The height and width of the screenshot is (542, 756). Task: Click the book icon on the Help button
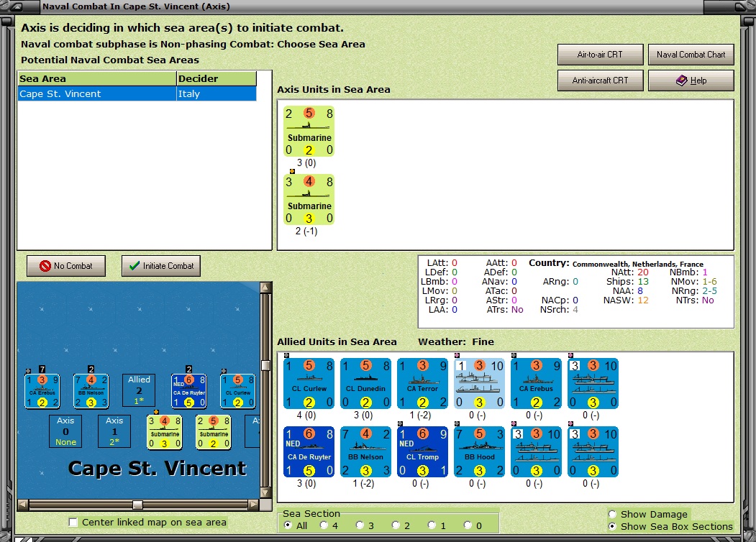[x=682, y=81]
